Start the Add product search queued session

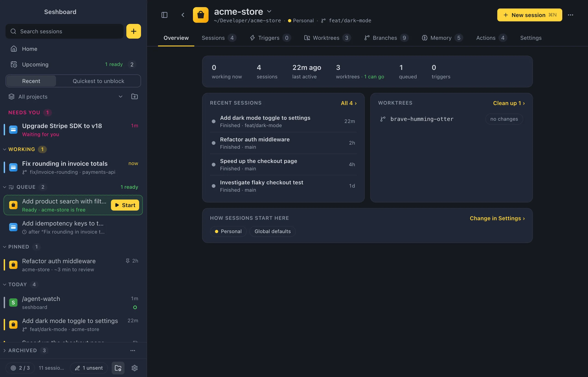click(125, 205)
